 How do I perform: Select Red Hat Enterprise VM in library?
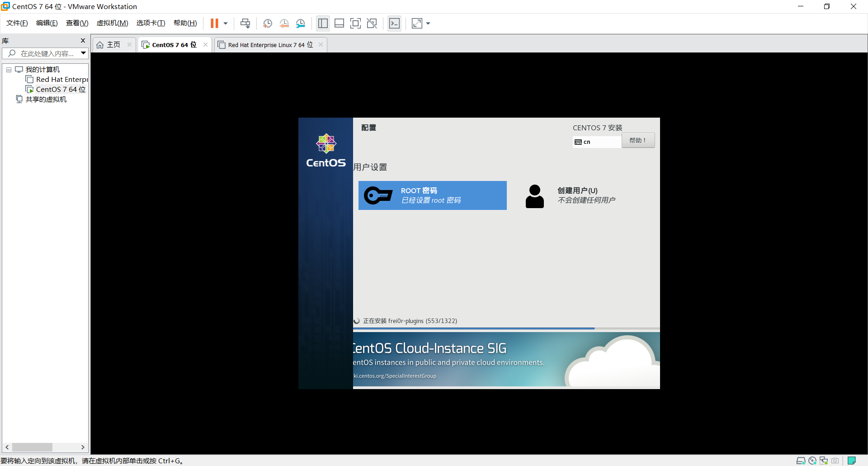[57, 80]
